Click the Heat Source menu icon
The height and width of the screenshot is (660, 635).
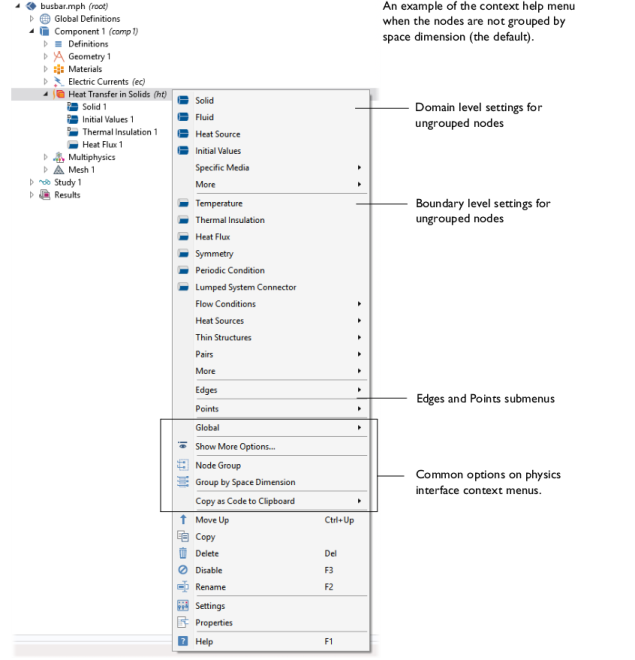coord(183,134)
